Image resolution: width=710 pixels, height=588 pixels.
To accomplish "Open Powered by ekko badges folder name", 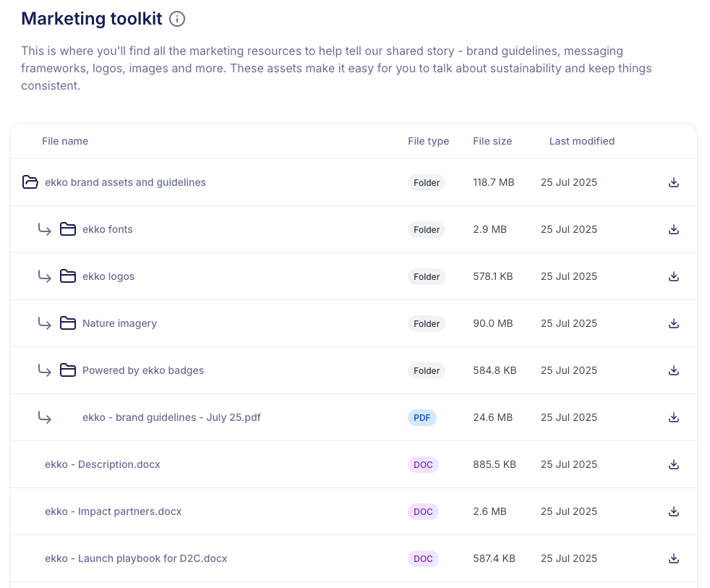I will 143,370.
